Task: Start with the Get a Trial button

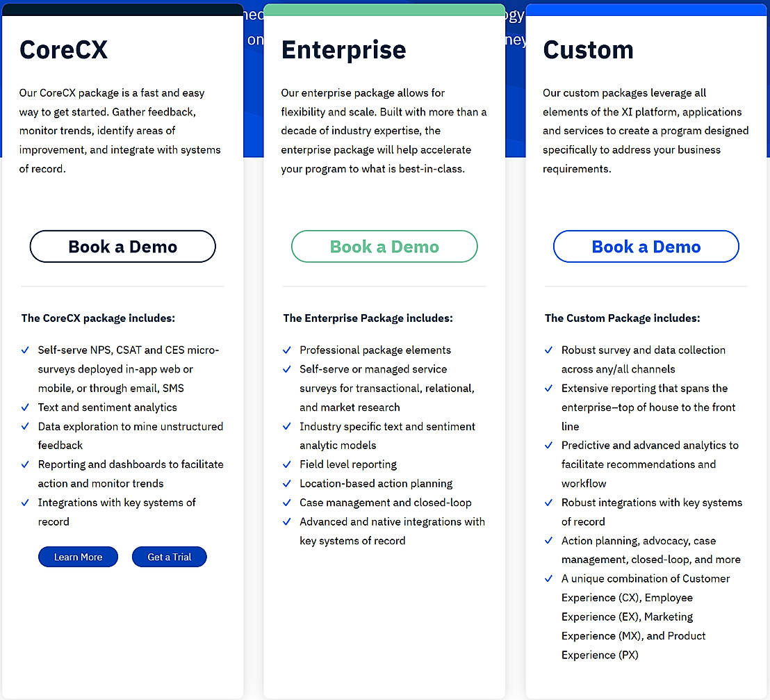Action: tap(170, 557)
